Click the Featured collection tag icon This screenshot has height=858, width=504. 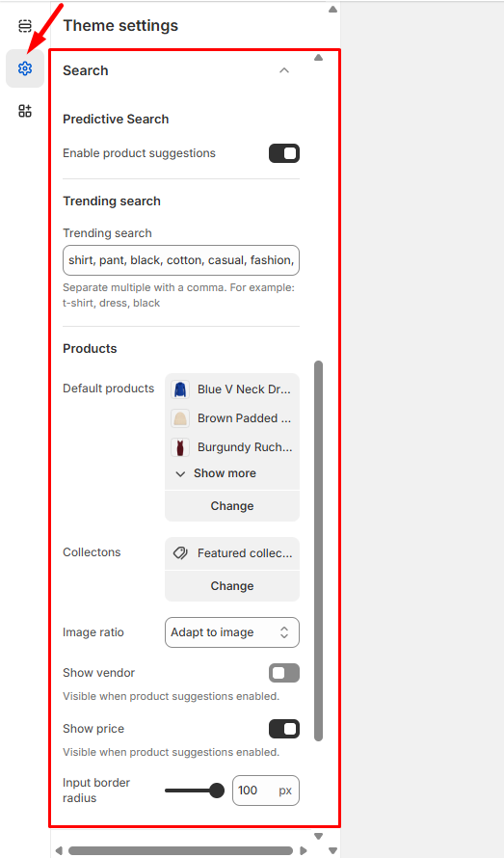pyautogui.click(x=180, y=553)
